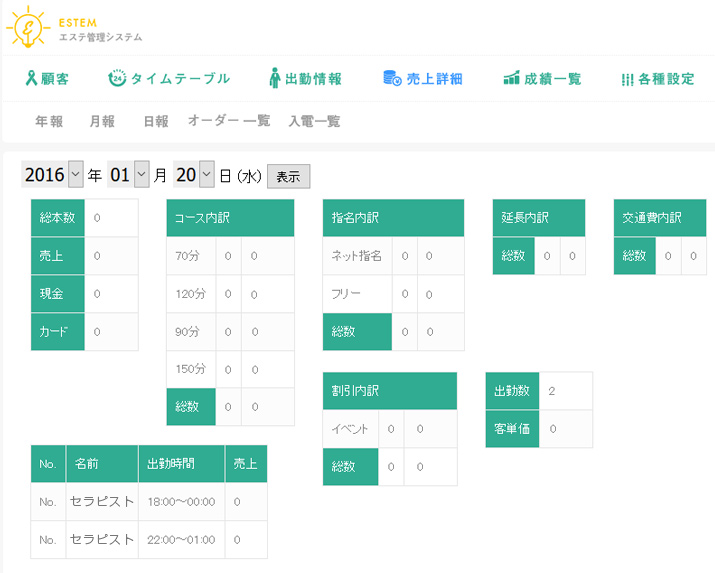715x573 pixels.
Task: Click the 名前 column header
Action: point(101,464)
